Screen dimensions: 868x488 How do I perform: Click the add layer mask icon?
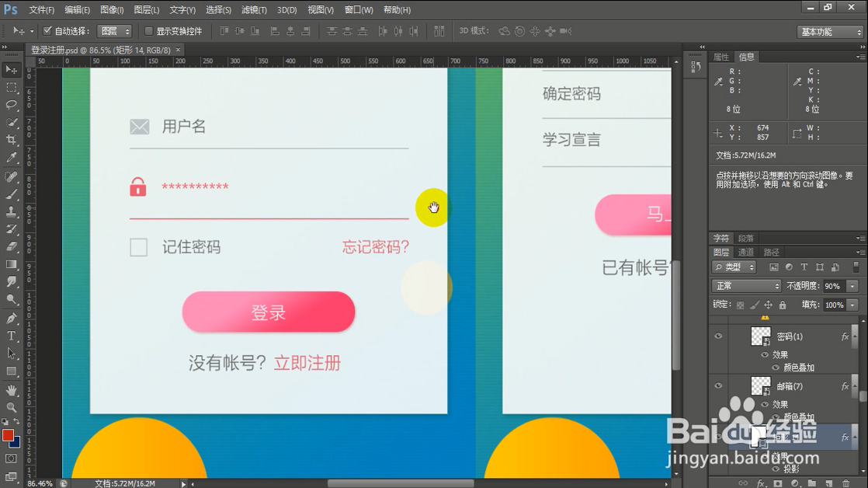coord(778,483)
